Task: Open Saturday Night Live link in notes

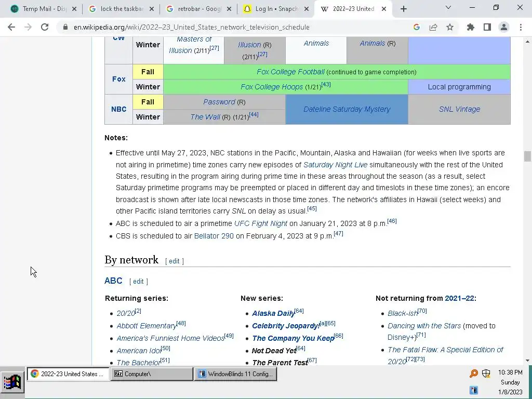Action: tap(335, 165)
